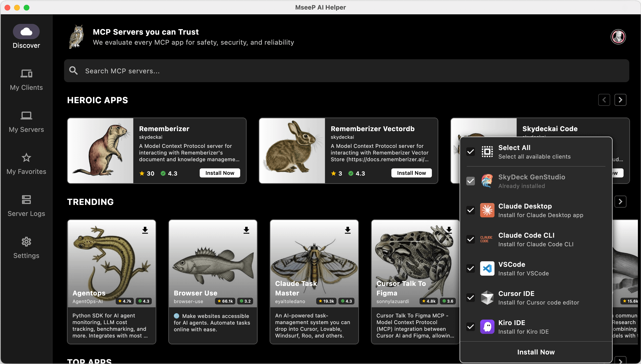The height and width of the screenshot is (364, 641).
Task: Toggle the Select All checkbox
Action: click(471, 152)
